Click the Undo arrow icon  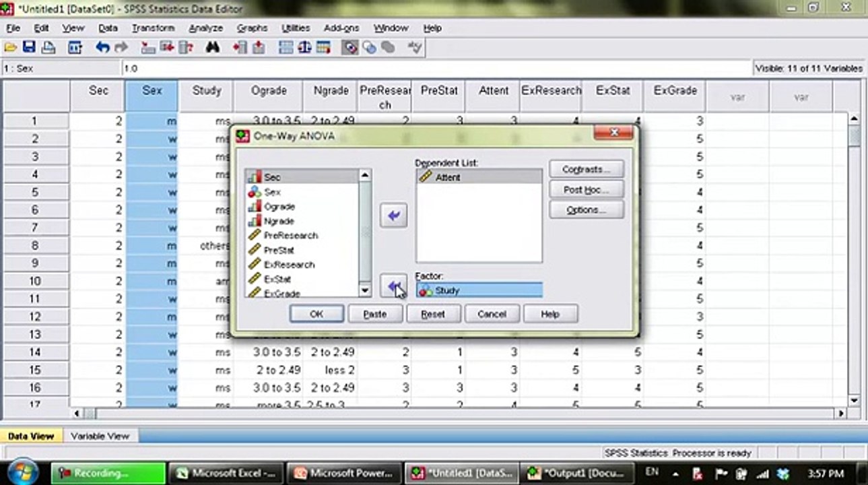[102, 47]
